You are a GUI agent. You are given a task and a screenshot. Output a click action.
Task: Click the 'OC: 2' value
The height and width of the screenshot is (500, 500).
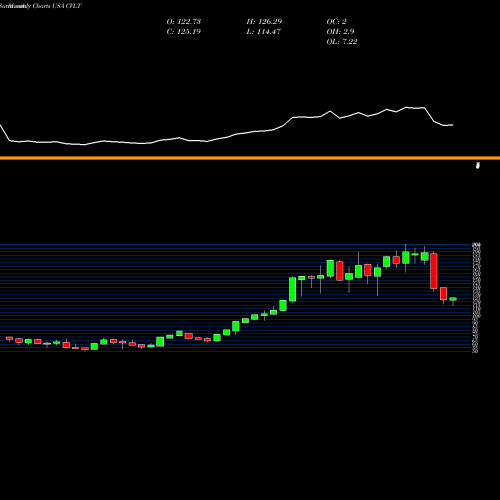pyautogui.click(x=337, y=22)
